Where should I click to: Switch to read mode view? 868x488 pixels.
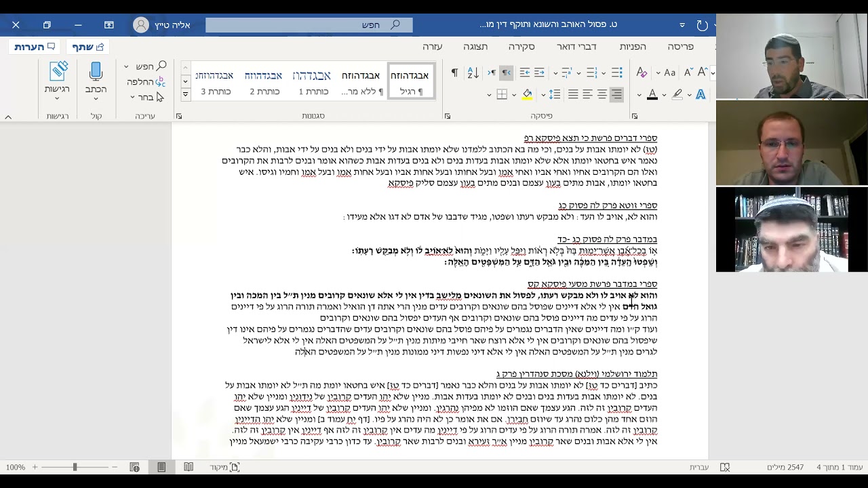coord(189,467)
